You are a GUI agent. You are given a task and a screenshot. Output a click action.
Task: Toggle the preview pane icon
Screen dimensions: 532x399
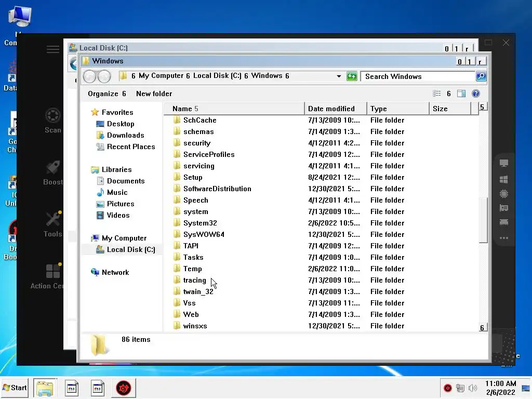click(x=461, y=94)
